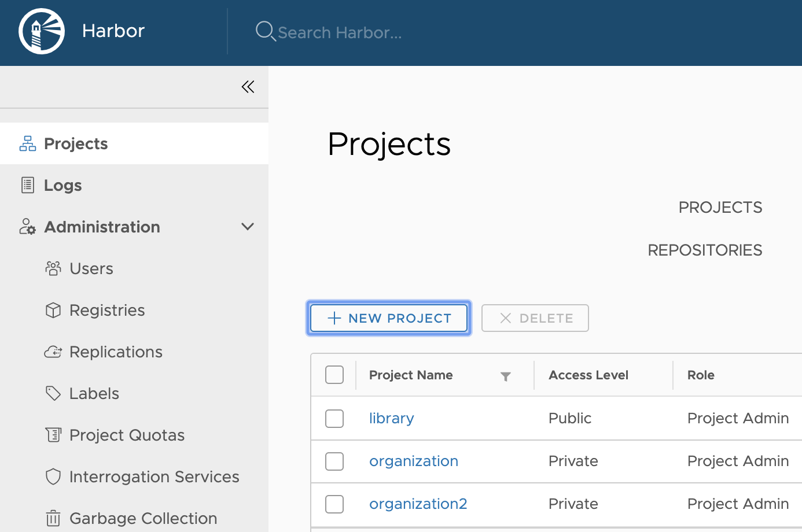Click the Public access level cell

pyautogui.click(x=570, y=418)
